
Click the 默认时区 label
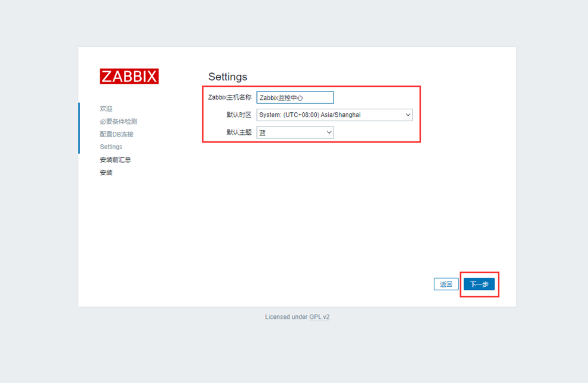coord(239,115)
